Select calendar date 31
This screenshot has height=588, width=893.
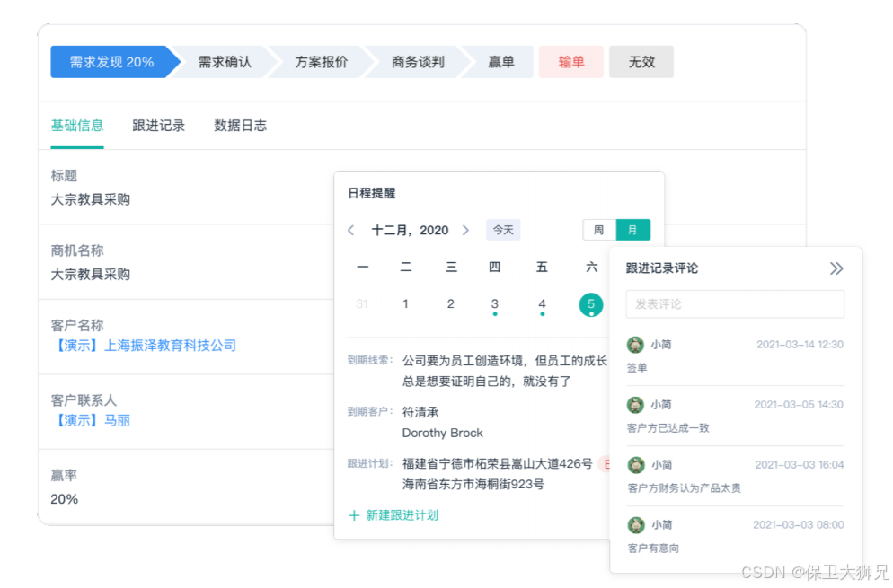point(362,304)
